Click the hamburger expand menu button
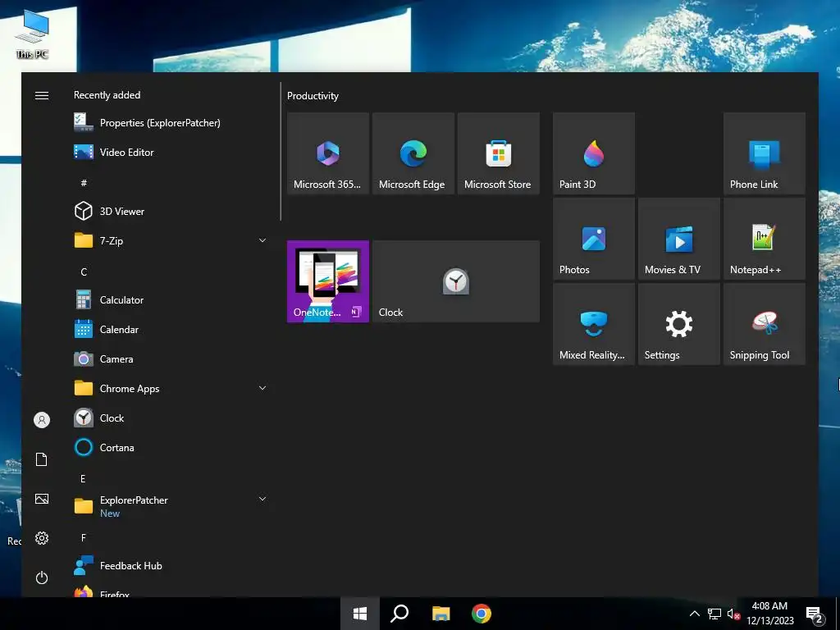The height and width of the screenshot is (630, 840). point(42,95)
